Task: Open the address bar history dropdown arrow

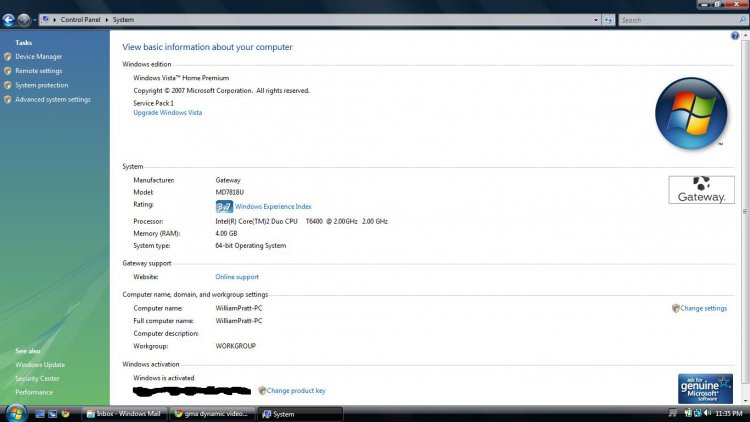Action: pyautogui.click(x=596, y=20)
